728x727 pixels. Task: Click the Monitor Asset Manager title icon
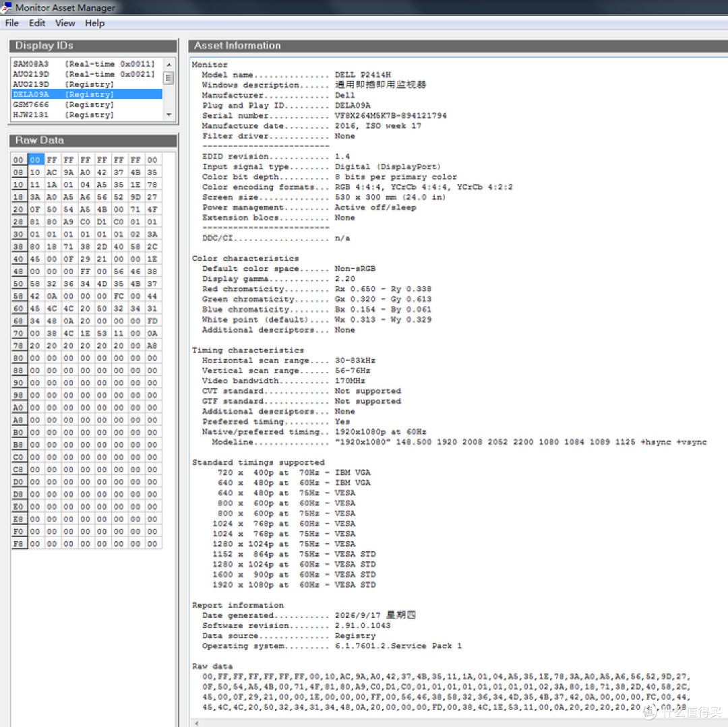(x=7, y=7)
